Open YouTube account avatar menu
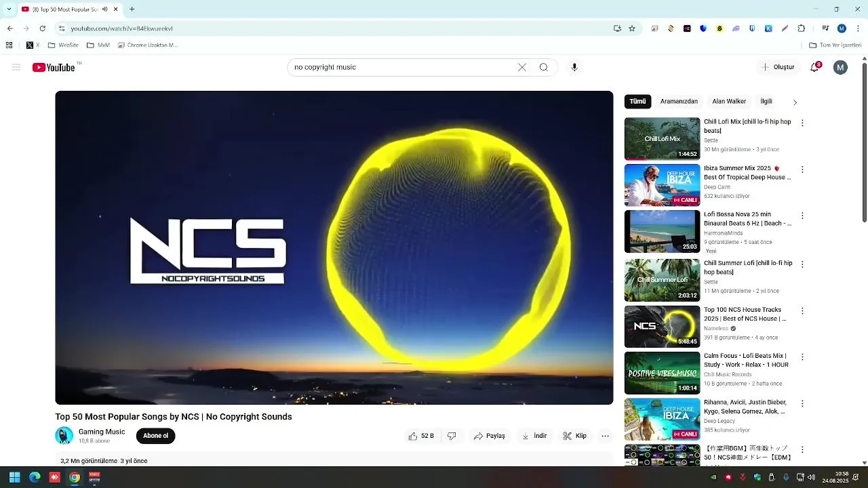 click(x=840, y=67)
